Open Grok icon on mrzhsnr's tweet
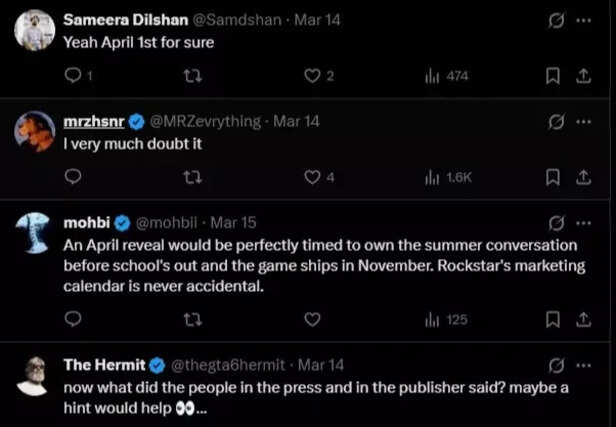 point(556,122)
